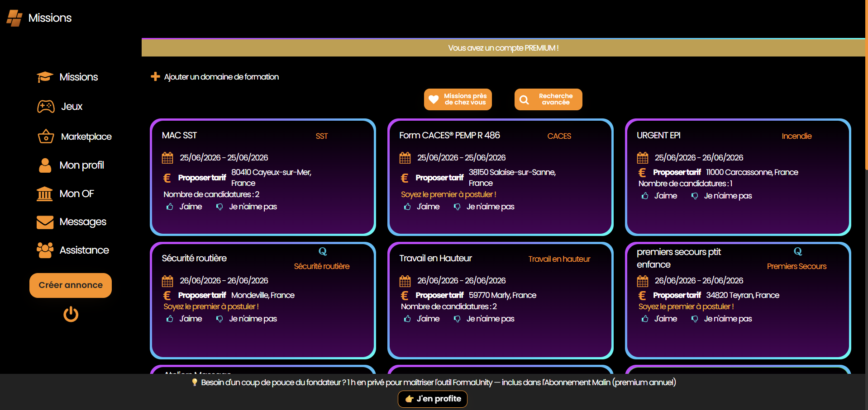This screenshot has width=868, height=410.
Task: Open the URGENT EPI mission title
Action: tap(658, 135)
